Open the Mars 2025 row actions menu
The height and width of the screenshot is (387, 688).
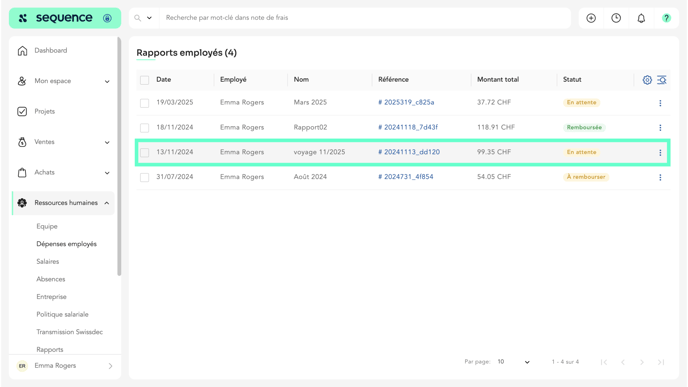[660, 103]
